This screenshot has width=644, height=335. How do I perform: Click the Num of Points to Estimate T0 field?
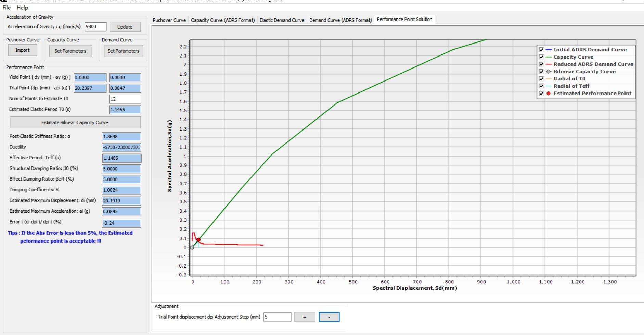[x=125, y=99]
